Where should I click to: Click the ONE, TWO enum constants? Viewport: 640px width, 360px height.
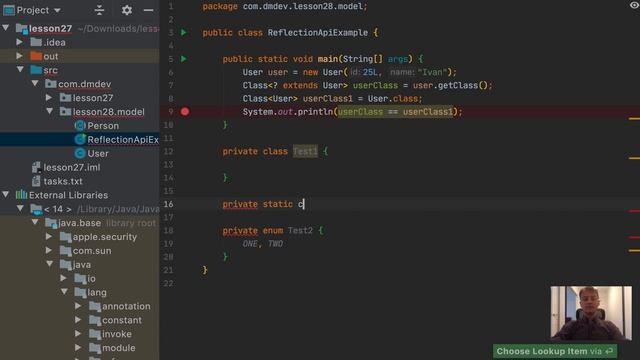coord(262,244)
